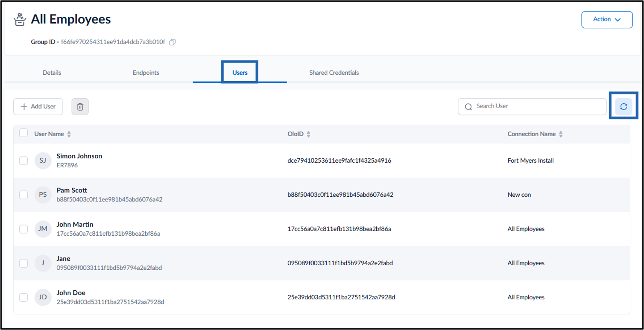
Task: Click the J avatar for Jane
Action: [x=43, y=263]
